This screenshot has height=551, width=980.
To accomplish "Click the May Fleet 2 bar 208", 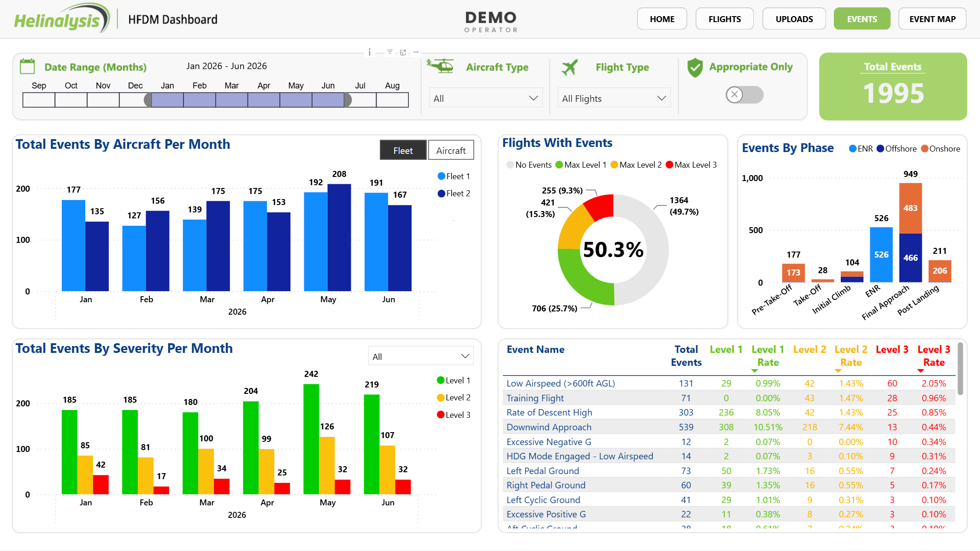I will point(339,237).
